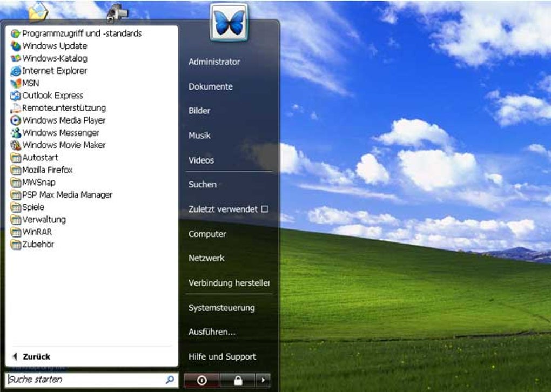Open Musik

coord(199,136)
